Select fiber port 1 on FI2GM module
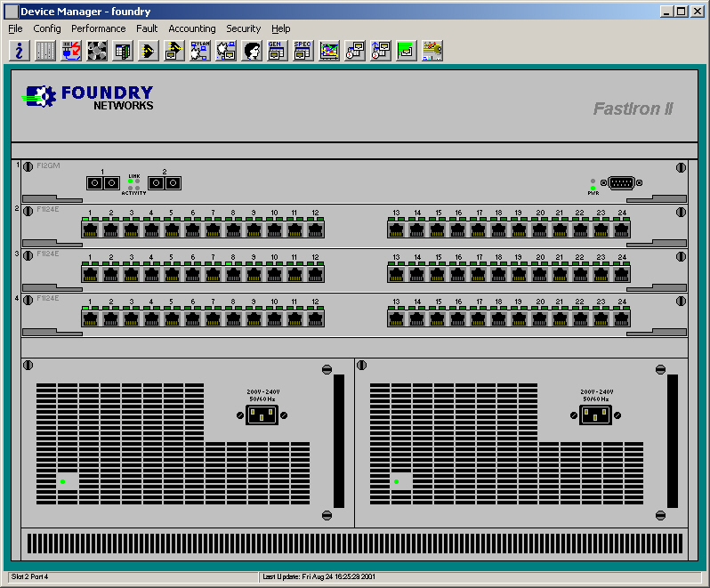This screenshot has width=710, height=588. pos(103,183)
